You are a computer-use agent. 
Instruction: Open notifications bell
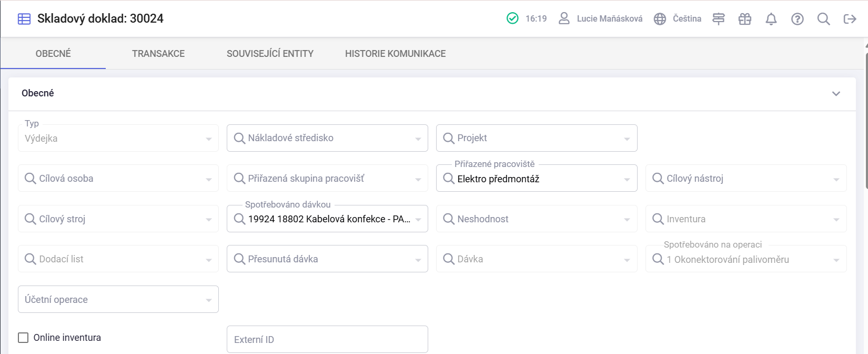tap(771, 19)
